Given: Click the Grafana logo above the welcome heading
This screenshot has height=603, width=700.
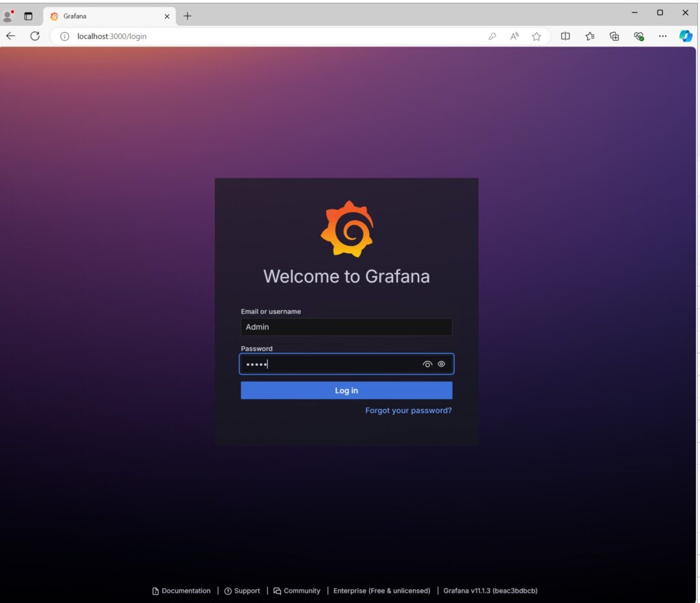Looking at the screenshot, I should point(347,230).
